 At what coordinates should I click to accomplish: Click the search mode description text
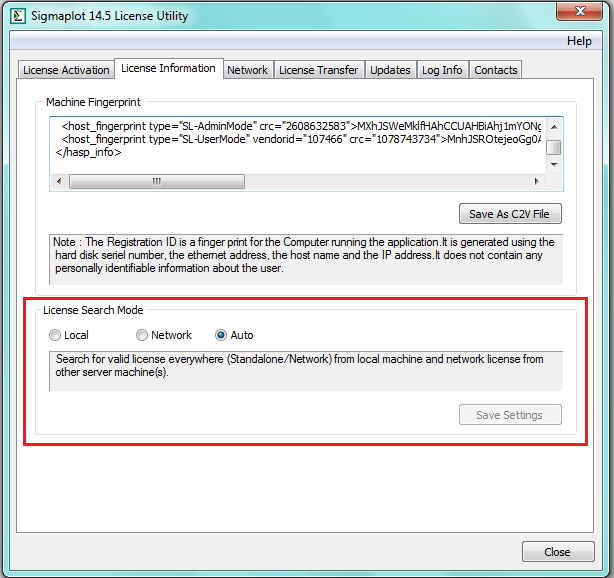tap(300, 365)
